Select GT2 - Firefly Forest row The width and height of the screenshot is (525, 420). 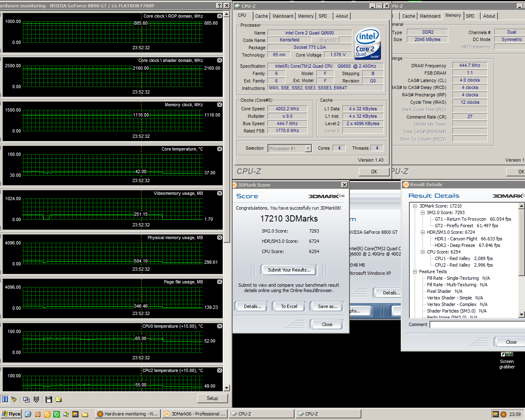pos(466,226)
